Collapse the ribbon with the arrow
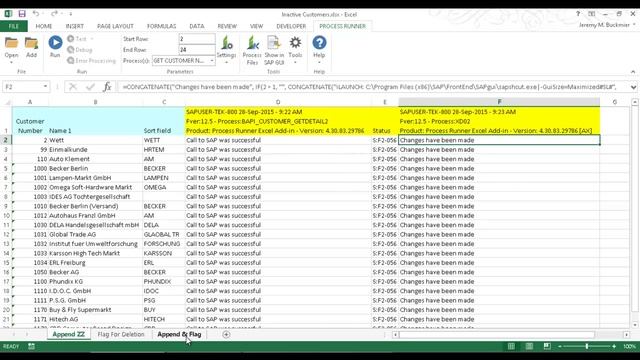 click(633, 72)
